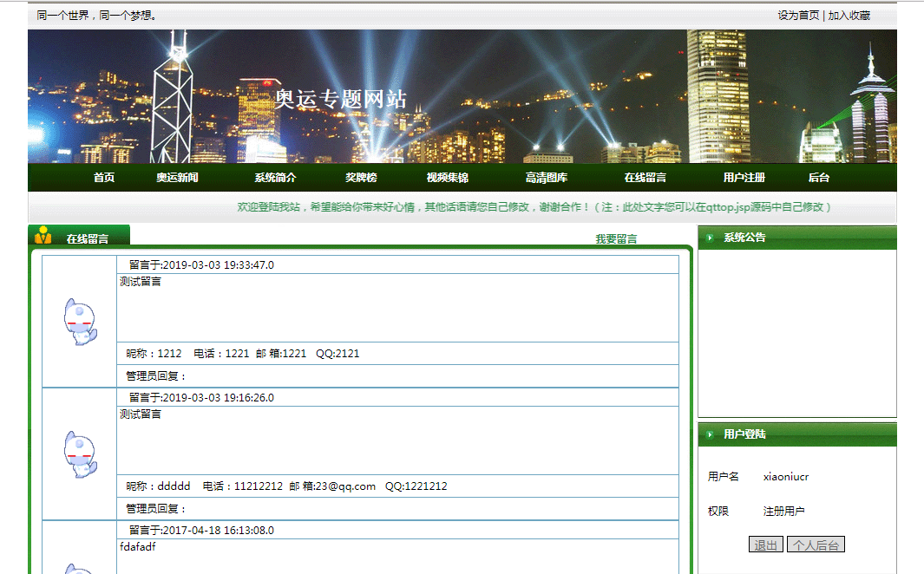The width and height of the screenshot is (924, 574).
Task: Click the avatar of the 19:33:47 message
Action: click(x=80, y=322)
